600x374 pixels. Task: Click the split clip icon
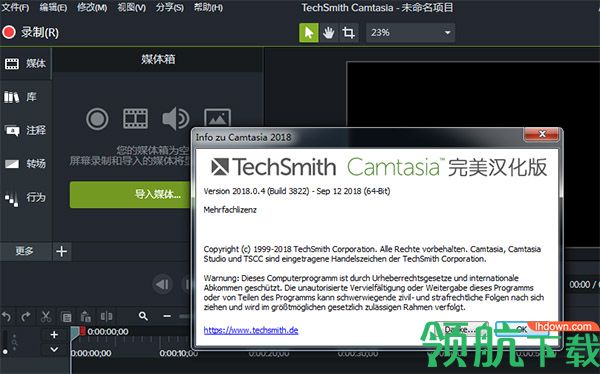coord(106,316)
